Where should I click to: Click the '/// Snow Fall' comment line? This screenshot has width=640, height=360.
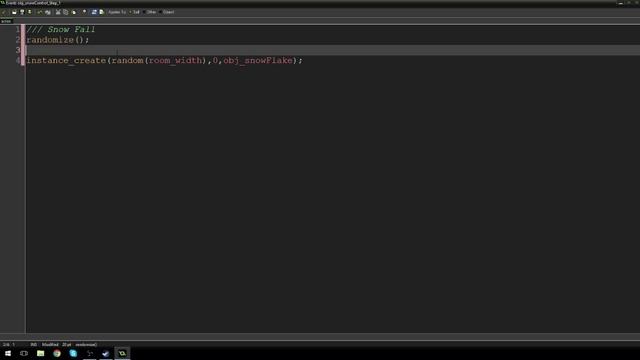click(61, 29)
